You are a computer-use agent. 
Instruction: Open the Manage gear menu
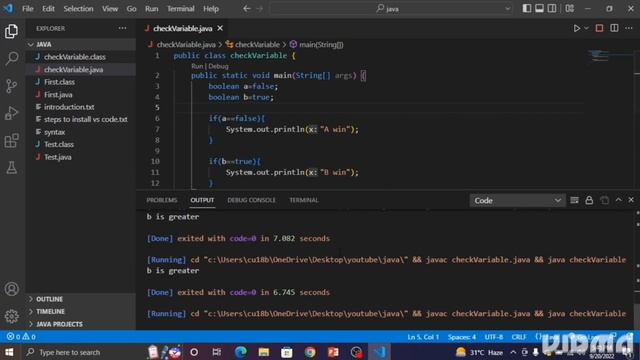point(11,316)
